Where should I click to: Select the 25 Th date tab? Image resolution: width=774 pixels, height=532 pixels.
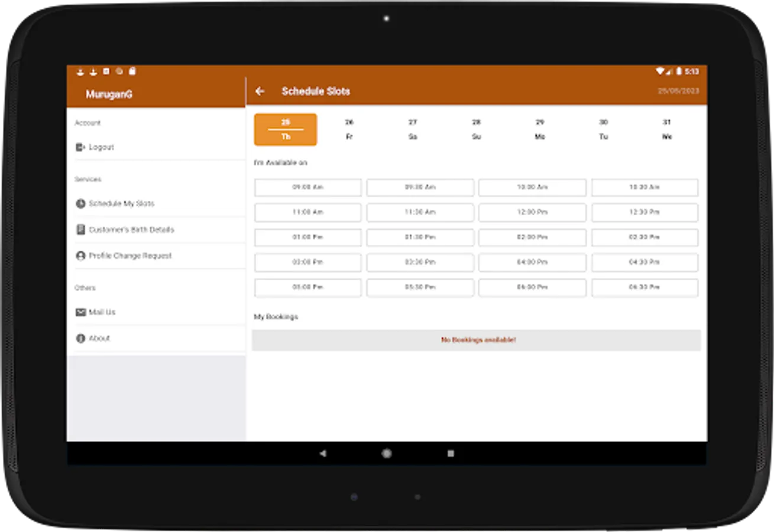[x=286, y=129]
